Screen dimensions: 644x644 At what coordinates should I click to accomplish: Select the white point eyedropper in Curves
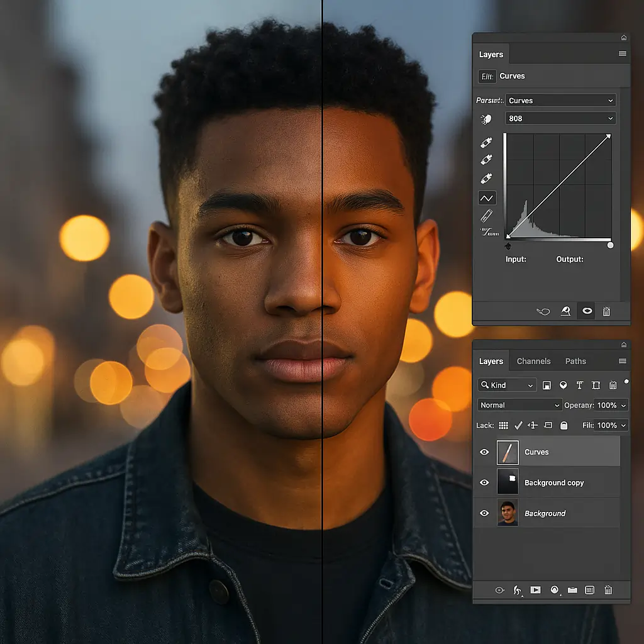click(486, 178)
